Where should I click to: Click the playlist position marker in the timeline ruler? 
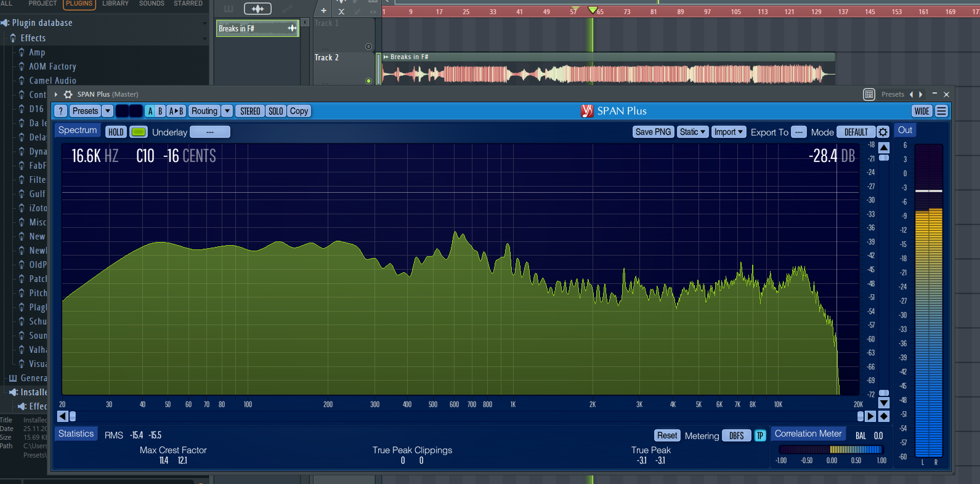pyautogui.click(x=593, y=10)
